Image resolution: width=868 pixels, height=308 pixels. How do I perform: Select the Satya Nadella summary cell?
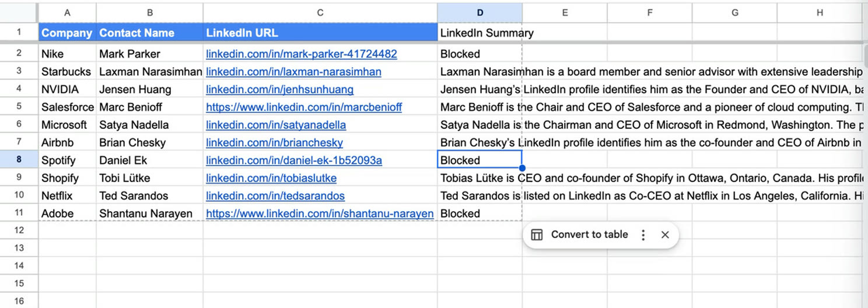click(x=480, y=125)
